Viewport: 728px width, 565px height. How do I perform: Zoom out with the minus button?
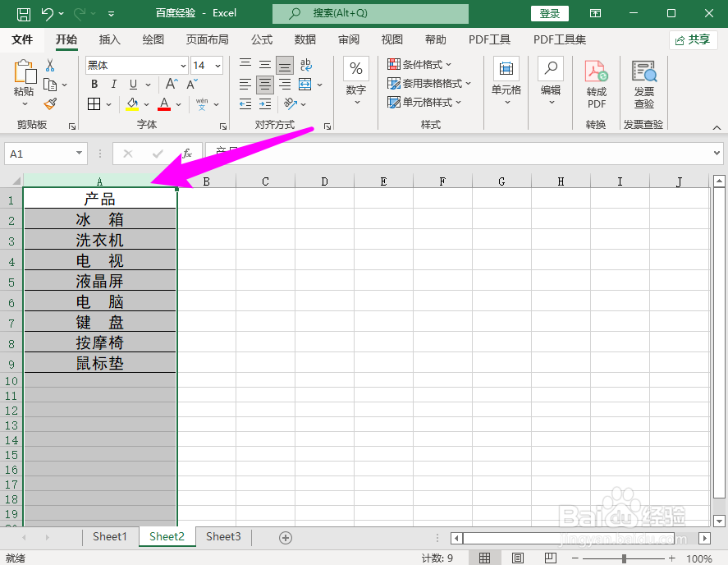click(575, 558)
